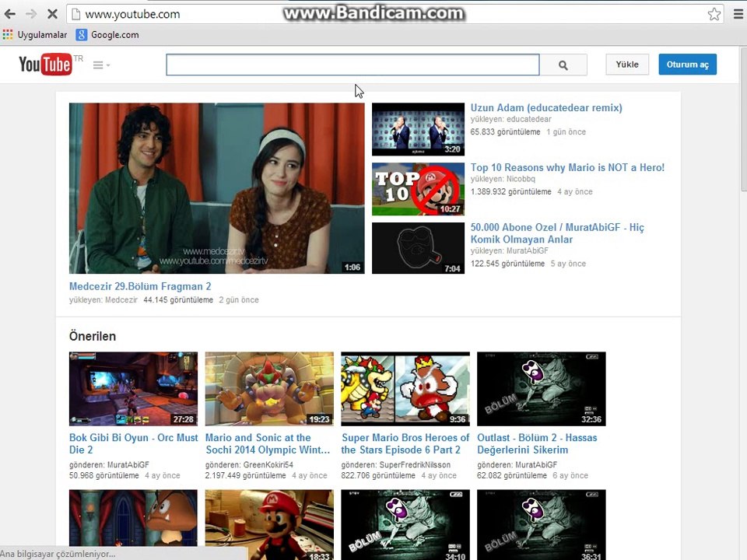This screenshot has width=747, height=560.
Task: Open Top 10 Reasons why Mario title
Action: [x=567, y=168]
